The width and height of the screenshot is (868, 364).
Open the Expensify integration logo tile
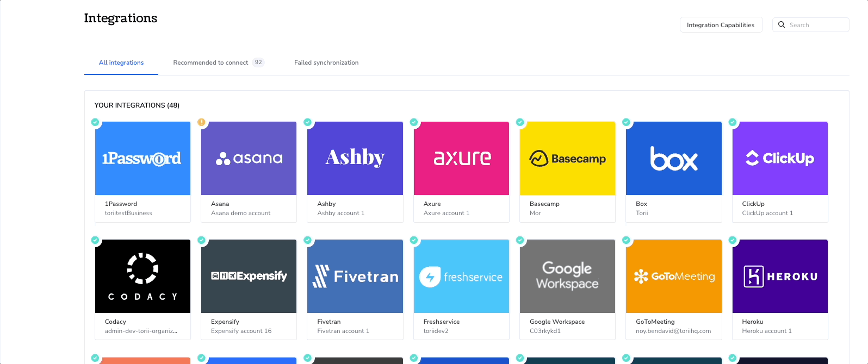click(x=249, y=276)
